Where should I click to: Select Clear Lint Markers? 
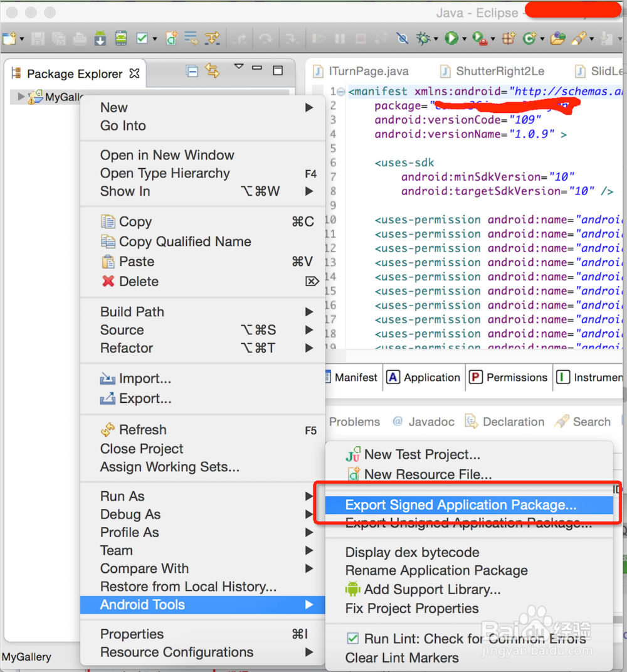pos(469,658)
